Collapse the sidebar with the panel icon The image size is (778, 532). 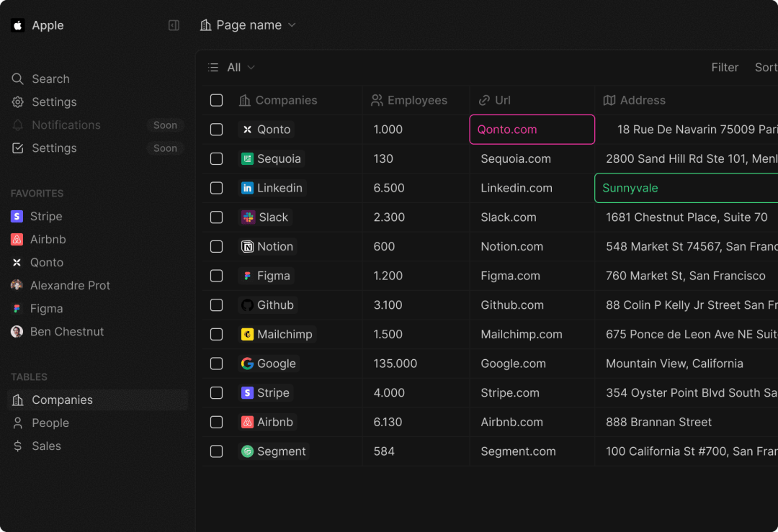[x=174, y=25]
